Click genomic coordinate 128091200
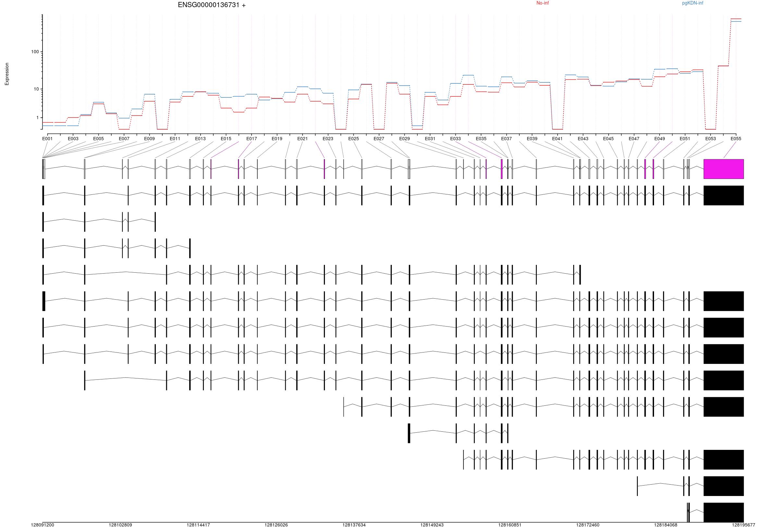The width and height of the screenshot is (779, 532). pos(42,525)
